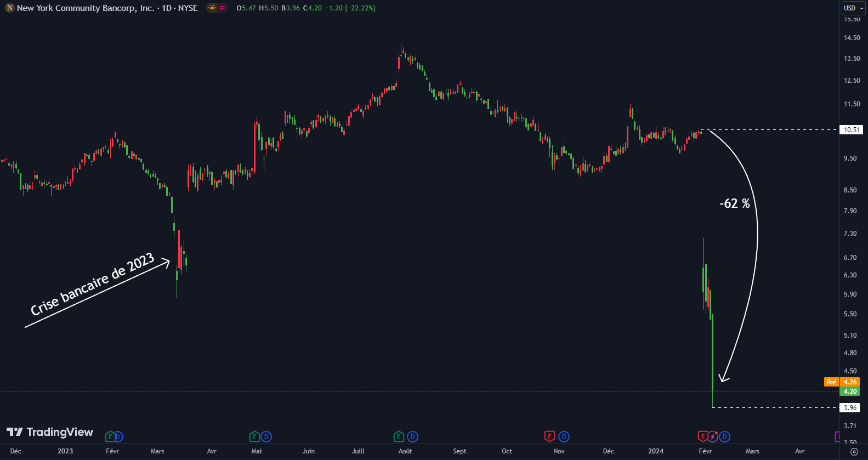This screenshot has height=460, width=868.
Task: Click the TradingView logo link
Action: [50, 432]
